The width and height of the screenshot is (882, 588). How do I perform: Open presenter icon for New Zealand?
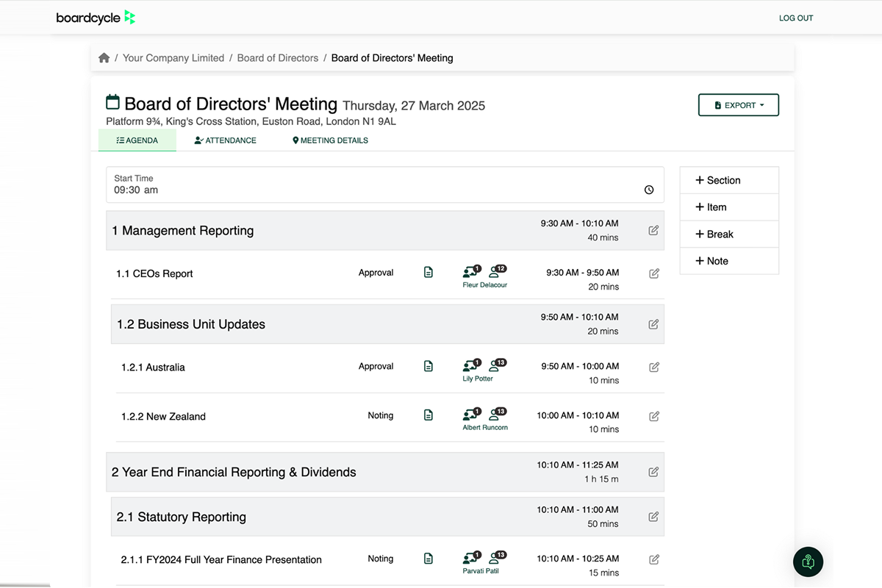pos(470,415)
